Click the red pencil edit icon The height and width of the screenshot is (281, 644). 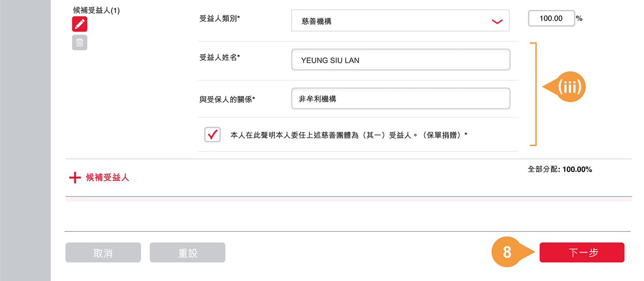click(79, 24)
